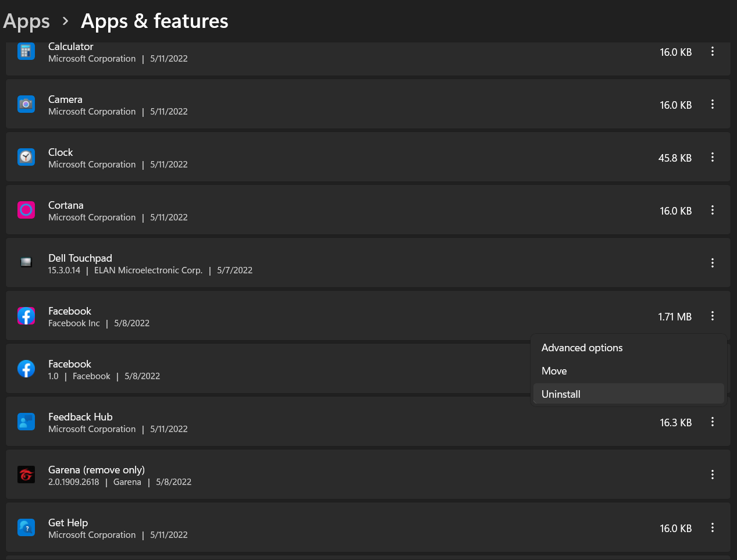Viewport: 737px width, 560px height.
Task: Click the Camera app icon
Action: (26, 105)
